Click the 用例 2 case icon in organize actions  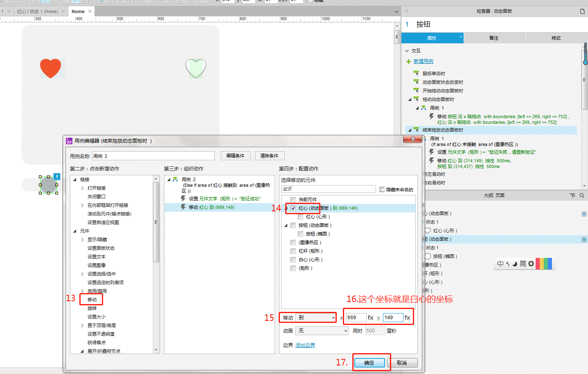point(175,179)
